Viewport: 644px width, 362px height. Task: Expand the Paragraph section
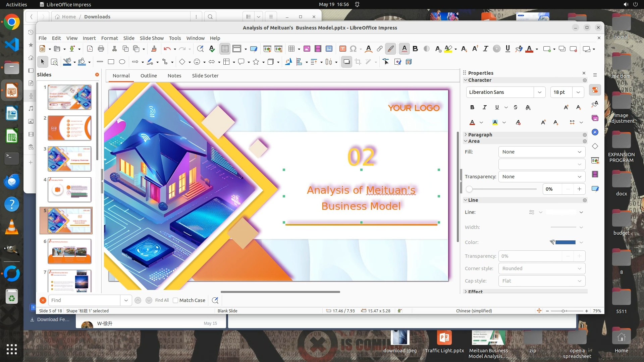coord(480,134)
